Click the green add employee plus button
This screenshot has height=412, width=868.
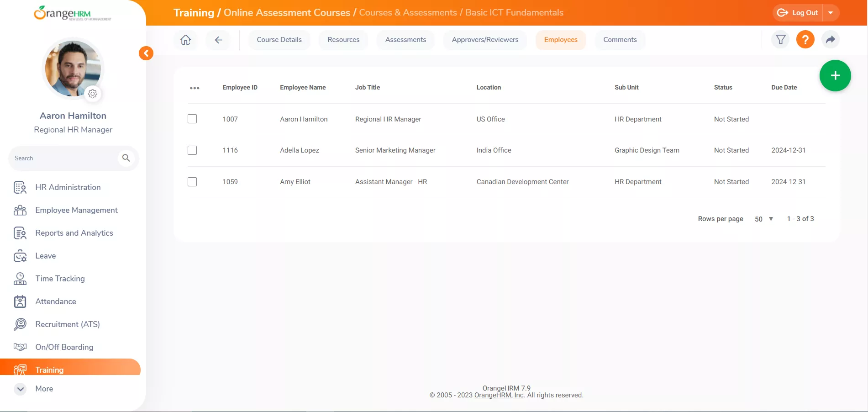[835, 76]
